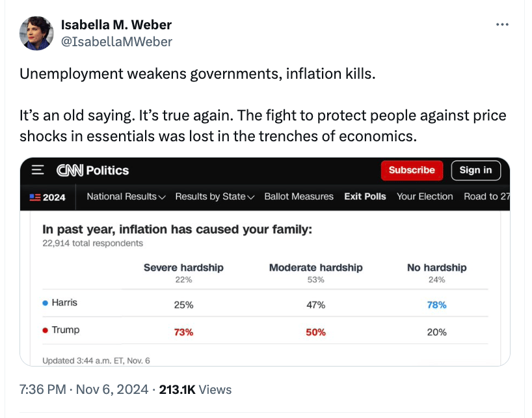The height and width of the screenshot is (418, 532).
Task: Click the CNN logo
Action: point(70,171)
